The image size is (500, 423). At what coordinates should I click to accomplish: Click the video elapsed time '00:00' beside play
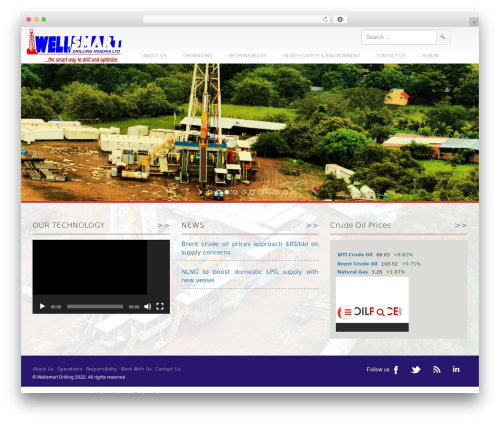[x=56, y=307]
